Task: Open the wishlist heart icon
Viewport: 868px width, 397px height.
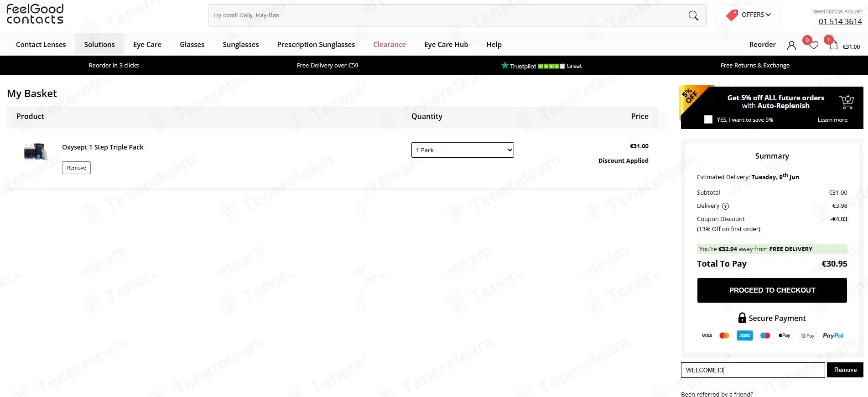Action: click(814, 45)
